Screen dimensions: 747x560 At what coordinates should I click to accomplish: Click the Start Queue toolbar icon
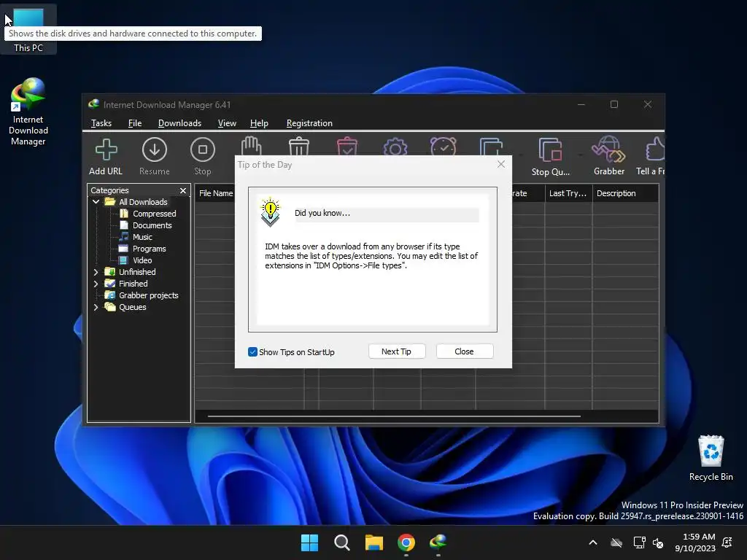491,146
